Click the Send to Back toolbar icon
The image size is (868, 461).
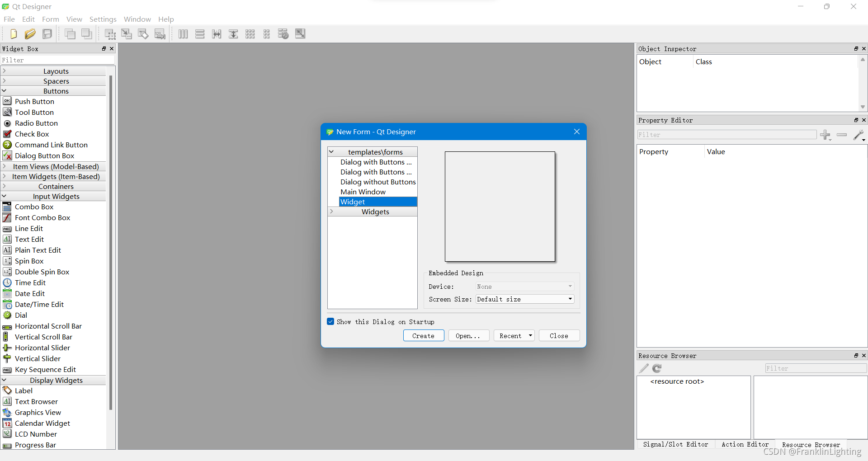click(x=70, y=34)
